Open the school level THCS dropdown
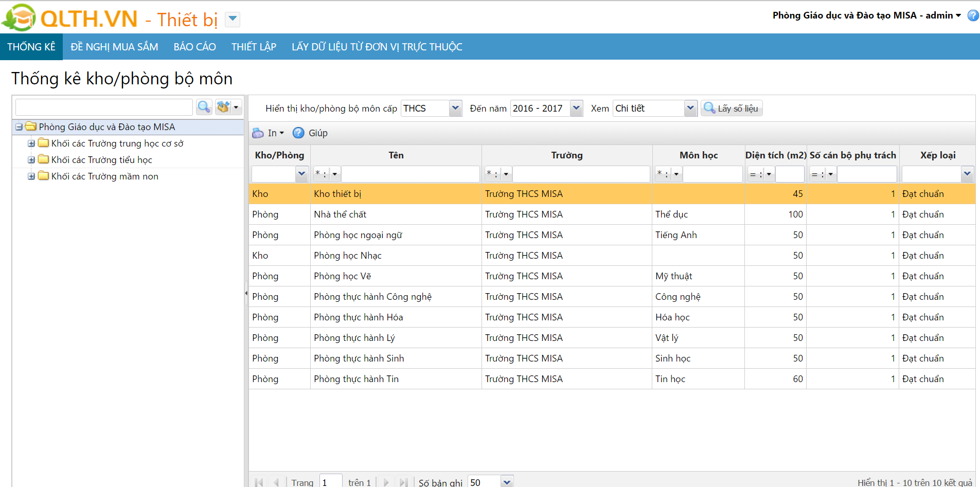Screen dimensions: 980x487 455,109
